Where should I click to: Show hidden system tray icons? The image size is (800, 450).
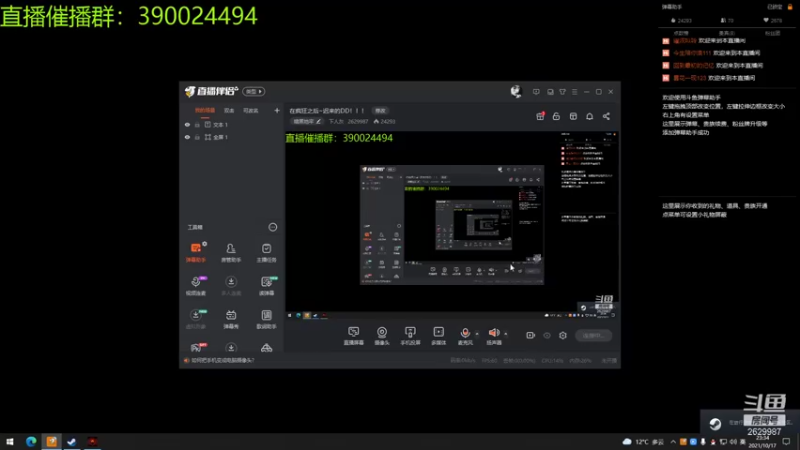673,442
